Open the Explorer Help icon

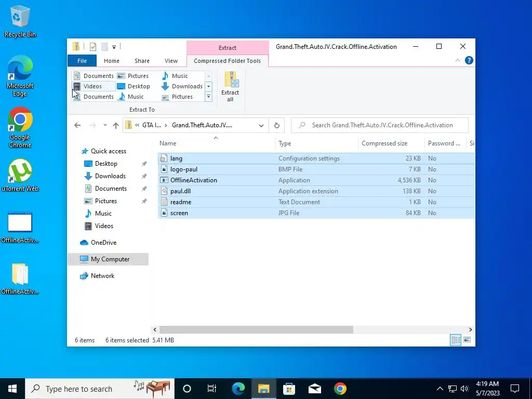[x=469, y=60]
